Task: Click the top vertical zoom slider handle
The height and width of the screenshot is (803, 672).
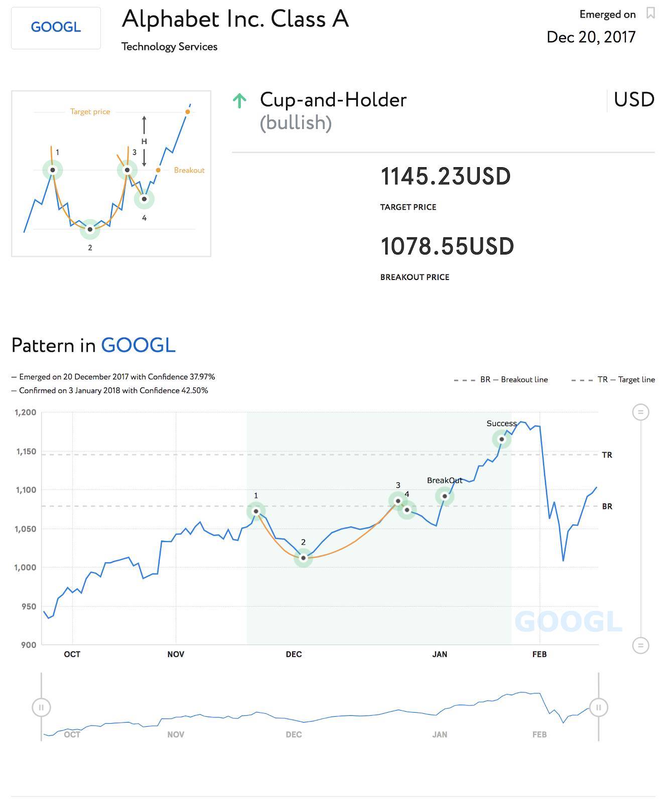Action: [640, 413]
